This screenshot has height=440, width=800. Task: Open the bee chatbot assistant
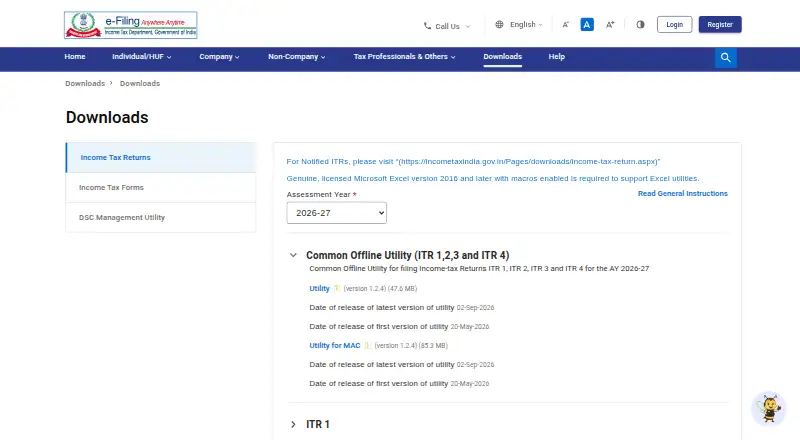tap(769, 408)
